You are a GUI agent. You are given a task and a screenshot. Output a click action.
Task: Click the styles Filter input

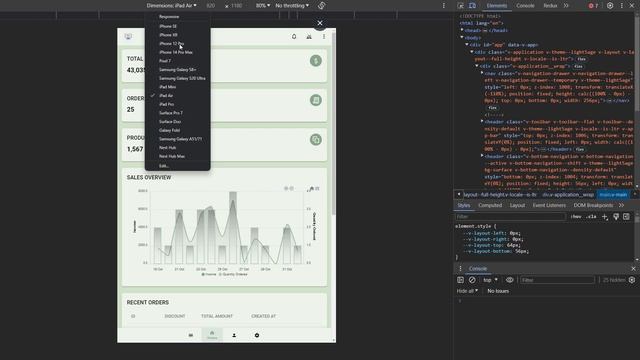click(510, 217)
